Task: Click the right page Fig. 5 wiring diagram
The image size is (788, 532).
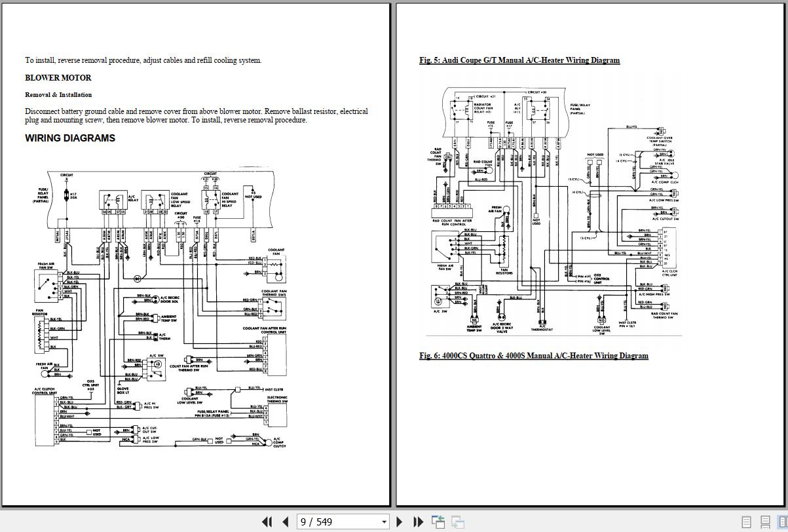Action: click(553, 210)
